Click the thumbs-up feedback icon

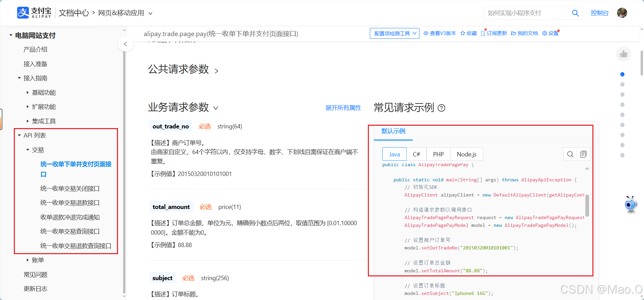coord(623,54)
